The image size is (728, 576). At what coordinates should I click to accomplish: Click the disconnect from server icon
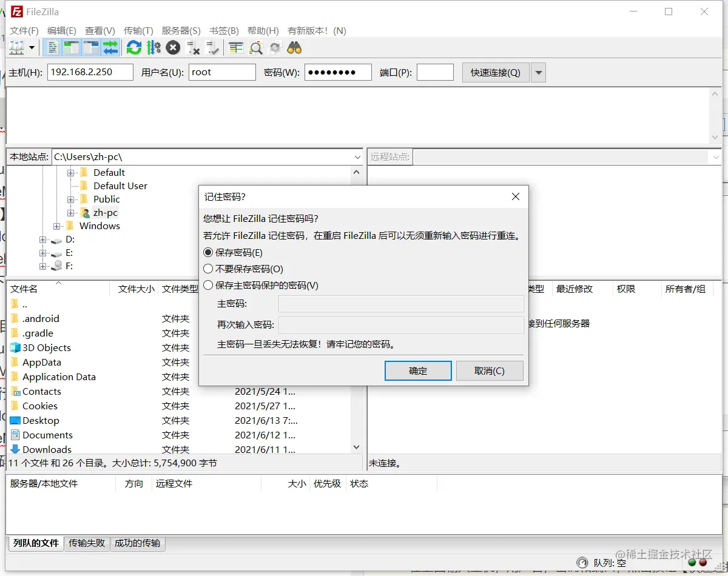click(193, 47)
